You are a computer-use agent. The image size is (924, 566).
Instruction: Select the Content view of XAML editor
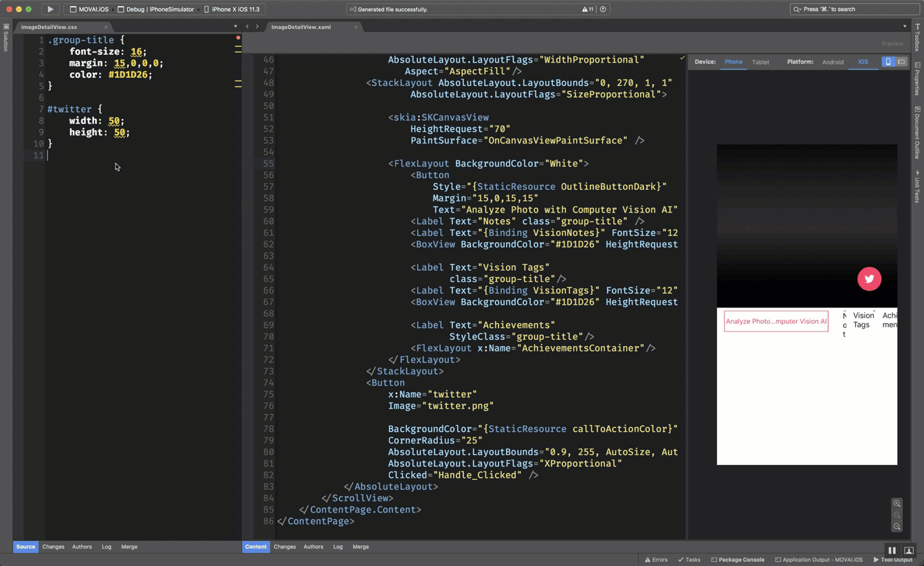tap(256, 547)
